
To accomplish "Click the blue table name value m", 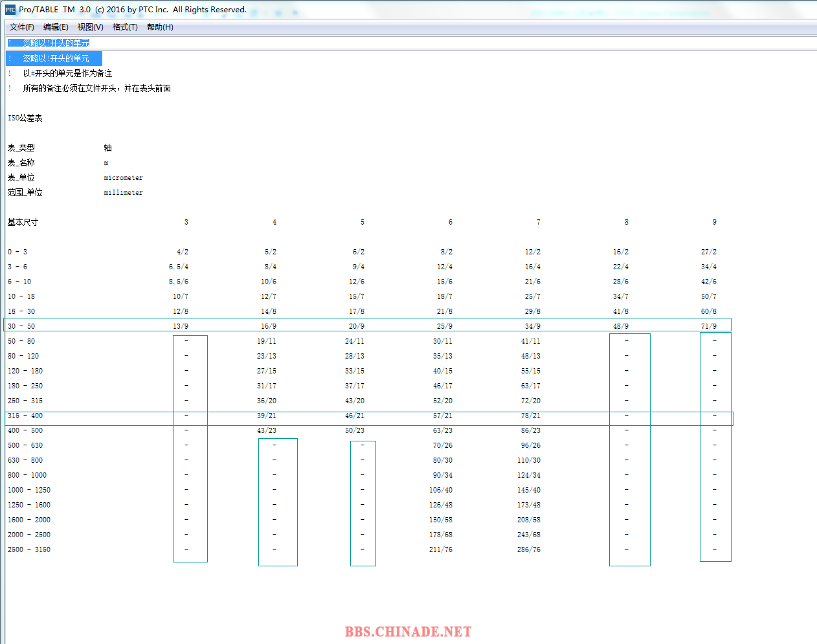I will click(106, 162).
